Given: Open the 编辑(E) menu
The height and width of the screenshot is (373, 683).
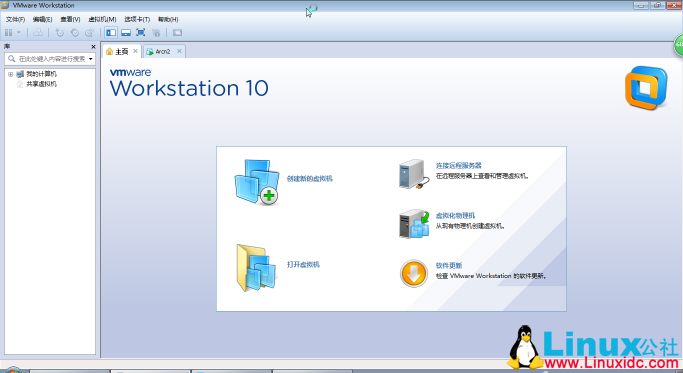Looking at the screenshot, I should (x=42, y=19).
